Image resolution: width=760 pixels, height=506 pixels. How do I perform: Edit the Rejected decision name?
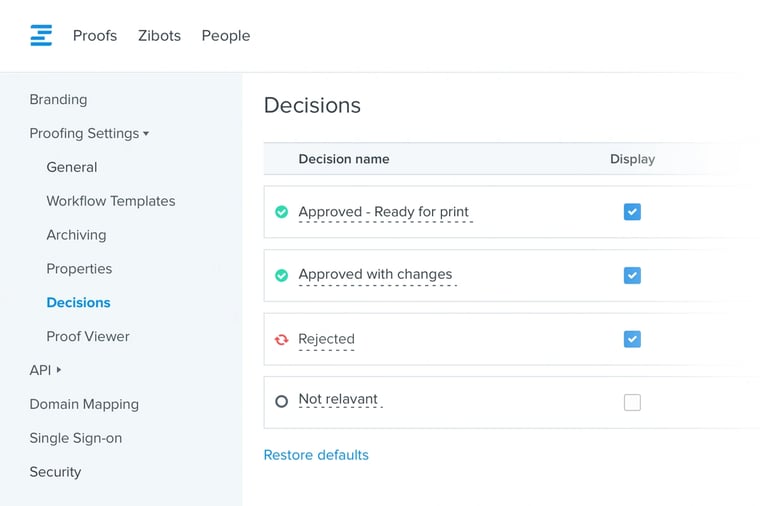coord(327,339)
